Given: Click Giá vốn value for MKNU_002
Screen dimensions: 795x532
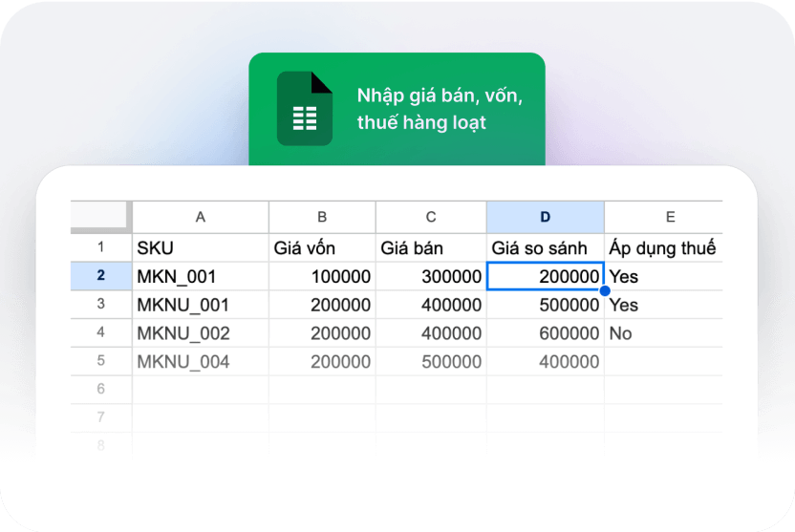Looking at the screenshot, I should click(322, 333).
